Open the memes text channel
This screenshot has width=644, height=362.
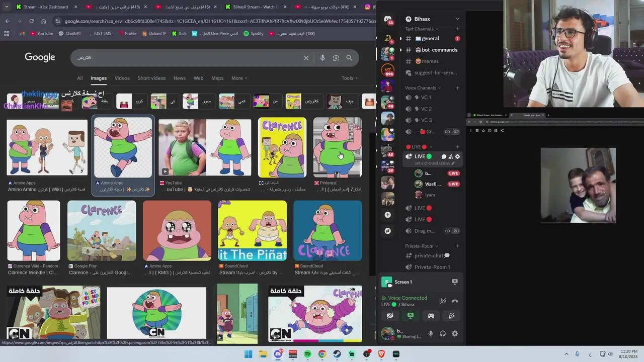pos(433,61)
